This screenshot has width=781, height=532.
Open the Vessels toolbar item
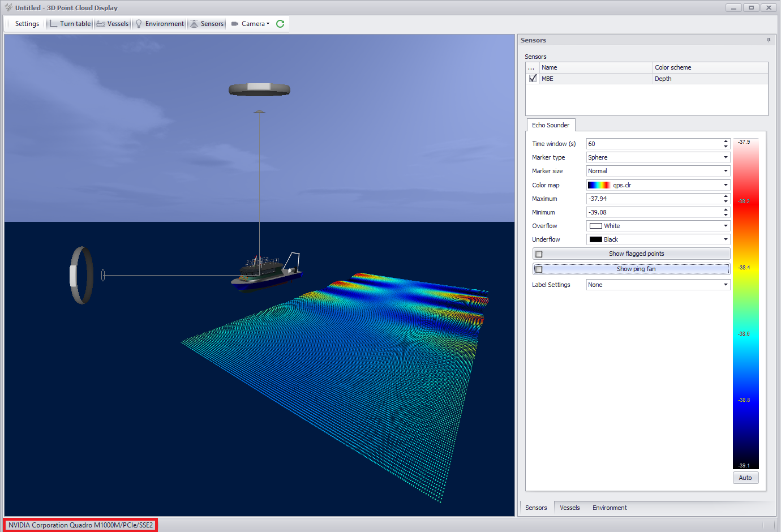(113, 24)
